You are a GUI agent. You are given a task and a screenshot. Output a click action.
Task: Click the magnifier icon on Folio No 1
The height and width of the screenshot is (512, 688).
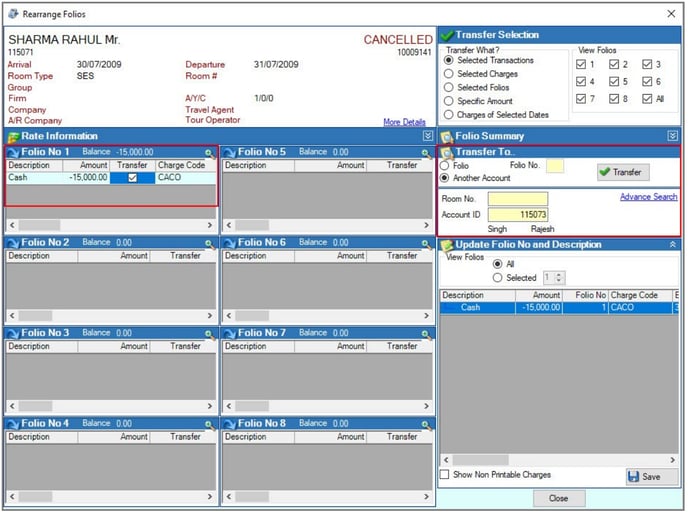coord(210,152)
